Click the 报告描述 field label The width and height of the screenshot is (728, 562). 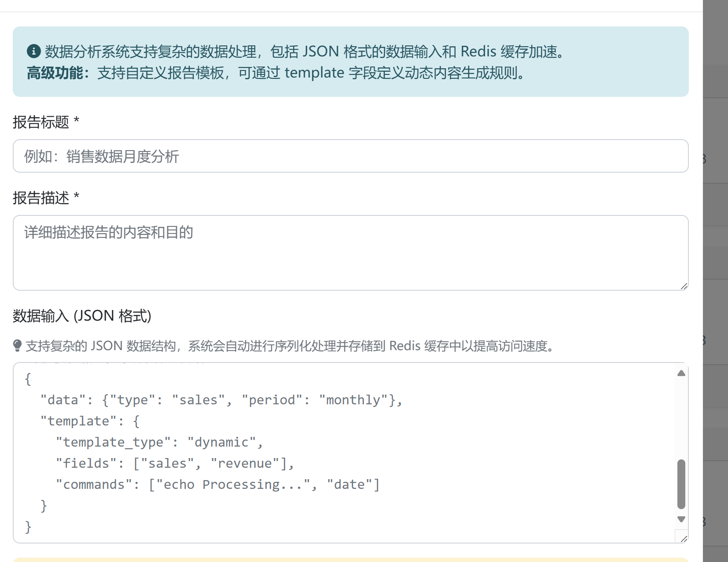point(41,198)
